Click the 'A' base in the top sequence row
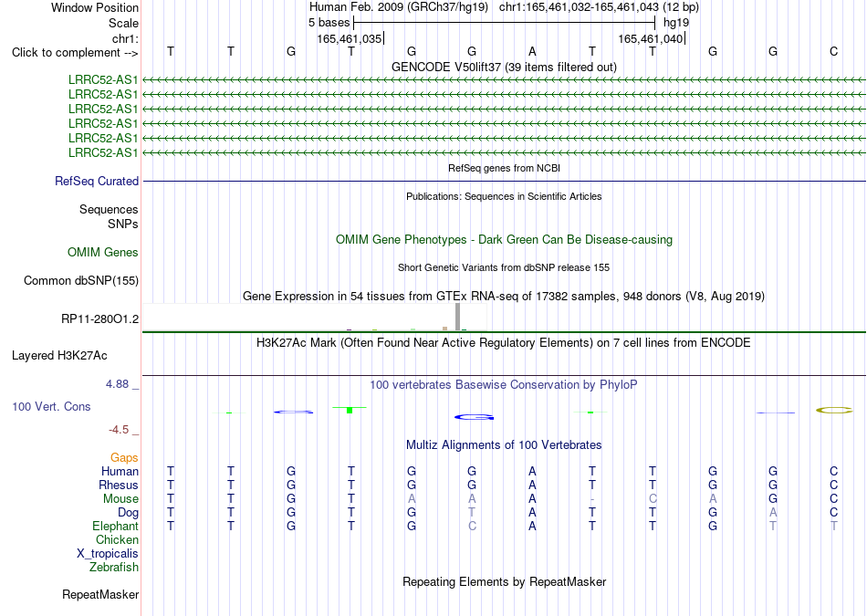Viewport: 867px width, 616px height. (532, 51)
